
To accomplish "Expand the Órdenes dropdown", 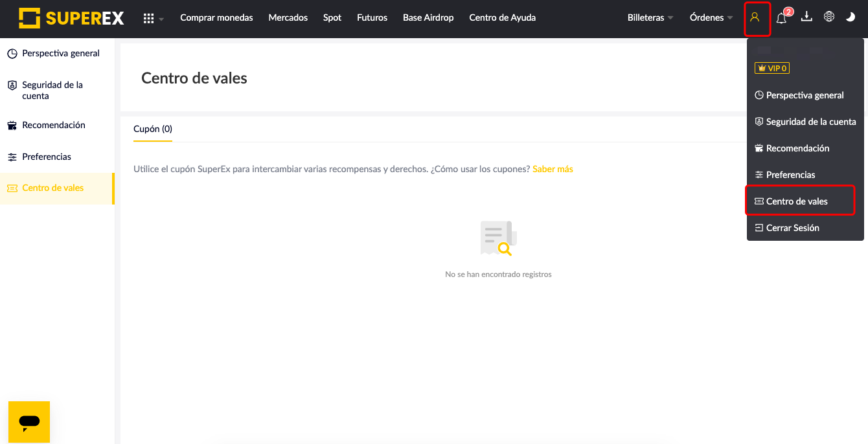I will pyautogui.click(x=711, y=17).
